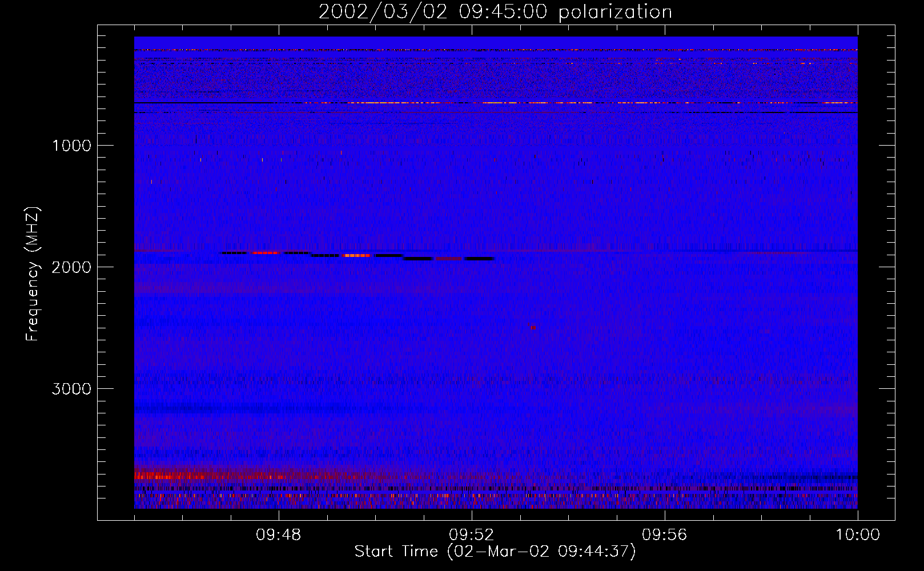The image size is (924, 571).
Task: Click the 09:56 time tick label
Action: point(665,535)
